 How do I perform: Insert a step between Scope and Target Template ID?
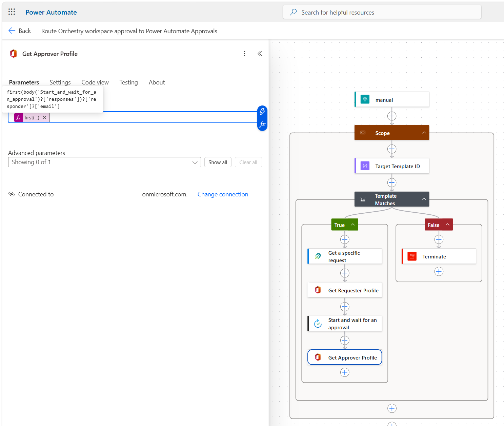(x=392, y=149)
